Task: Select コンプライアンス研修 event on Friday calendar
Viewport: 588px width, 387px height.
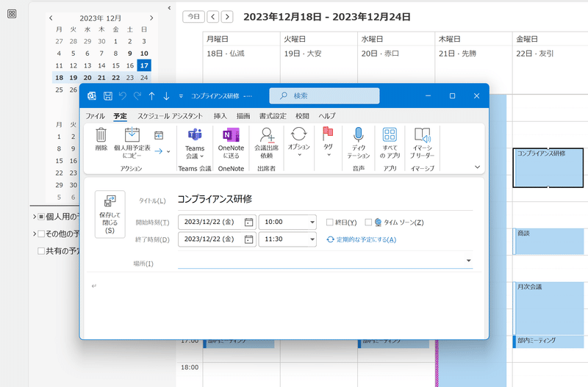Action: 548,168
